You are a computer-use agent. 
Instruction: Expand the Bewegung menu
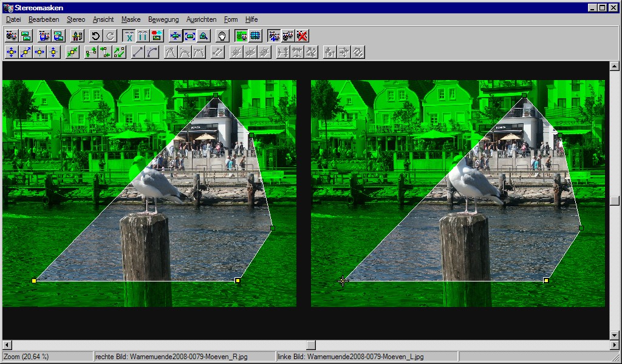click(x=163, y=19)
